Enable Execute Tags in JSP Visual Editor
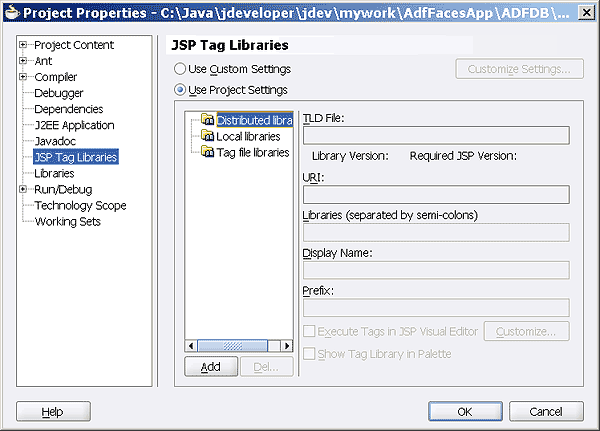This screenshot has width=600, height=431. 310,331
